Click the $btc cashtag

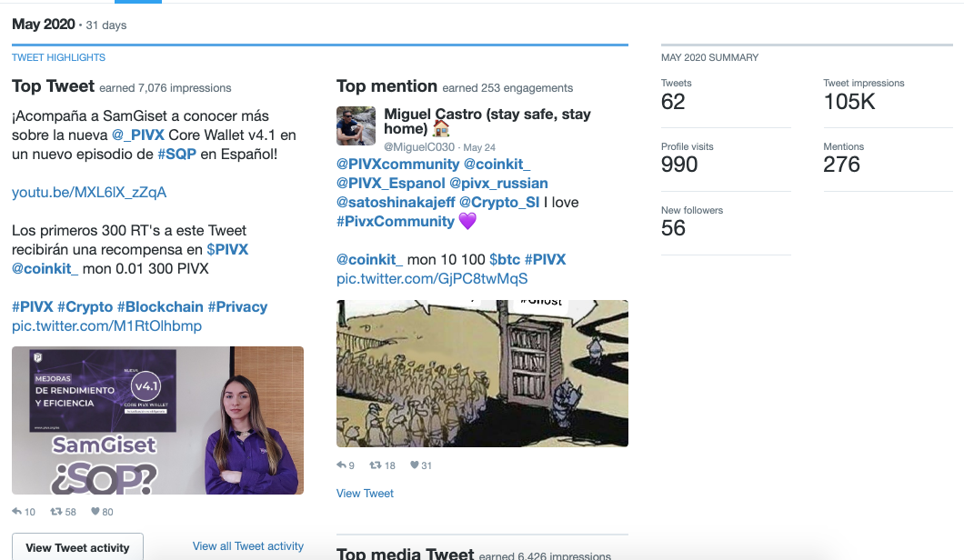coord(505,259)
